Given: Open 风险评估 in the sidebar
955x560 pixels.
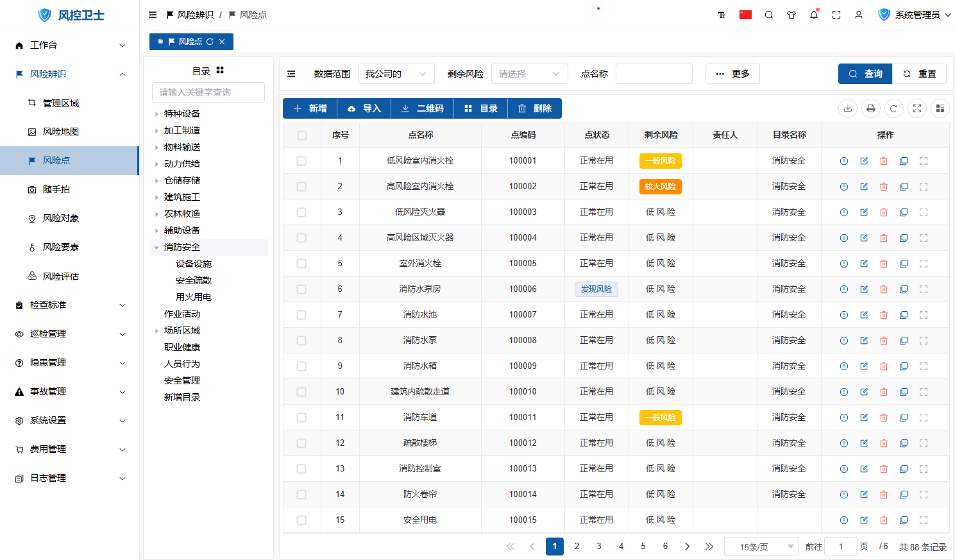Looking at the screenshot, I should click(69, 276).
